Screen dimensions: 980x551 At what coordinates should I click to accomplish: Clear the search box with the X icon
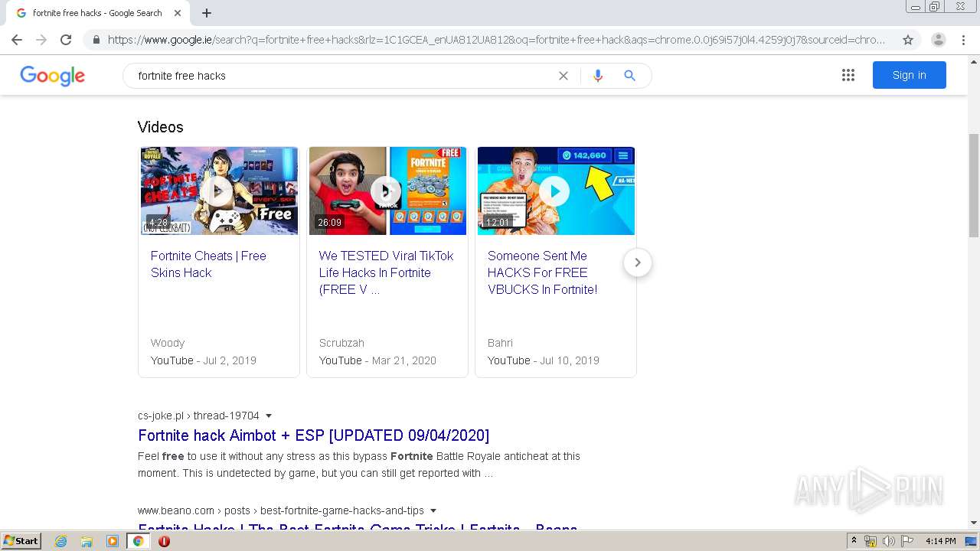pos(563,76)
